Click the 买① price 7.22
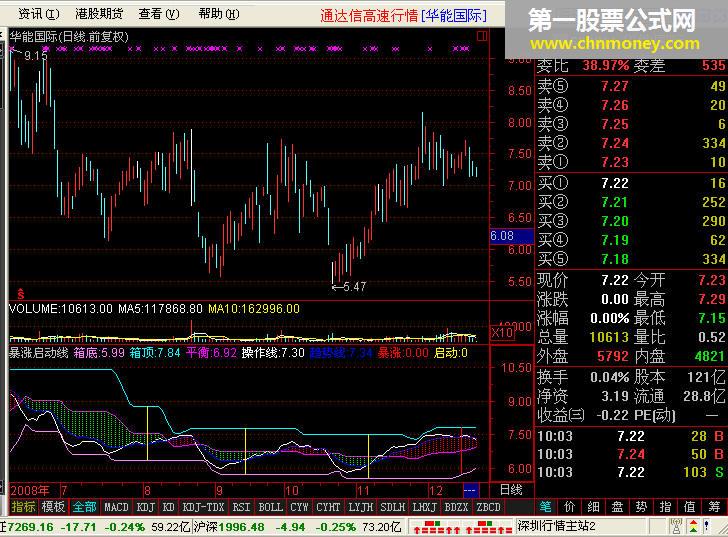The height and width of the screenshot is (537, 728). (x=614, y=183)
